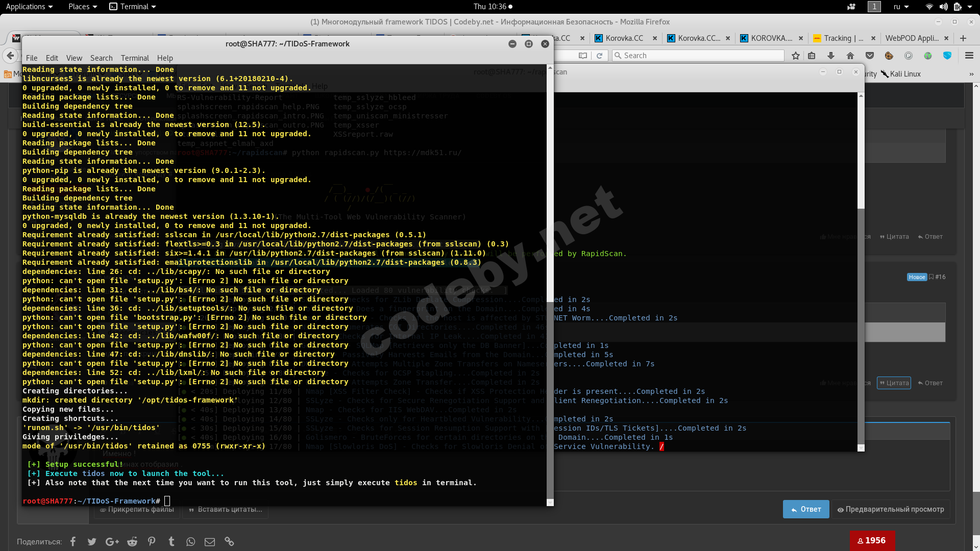The height and width of the screenshot is (551, 980).
Task: Share via the Reddit icon
Action: click(x=132, y=541)
